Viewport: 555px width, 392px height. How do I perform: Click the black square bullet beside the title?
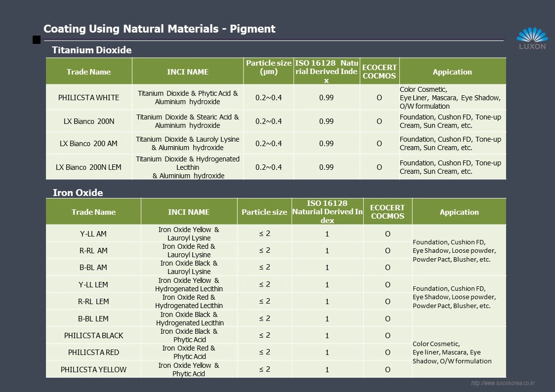(37, 40)
